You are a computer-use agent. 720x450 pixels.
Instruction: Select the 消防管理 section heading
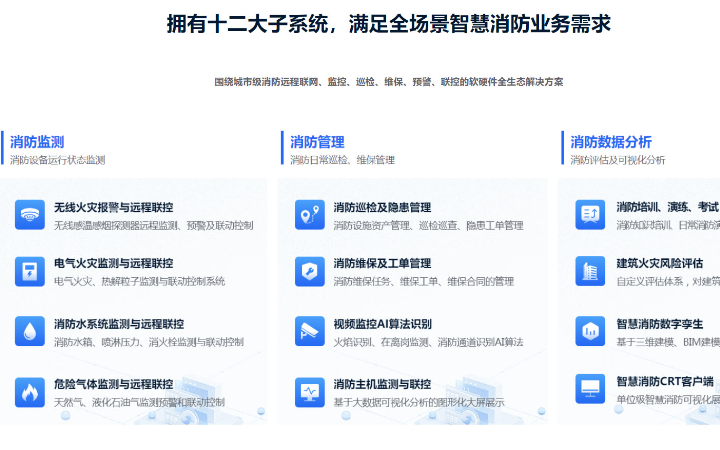(317, 142)
